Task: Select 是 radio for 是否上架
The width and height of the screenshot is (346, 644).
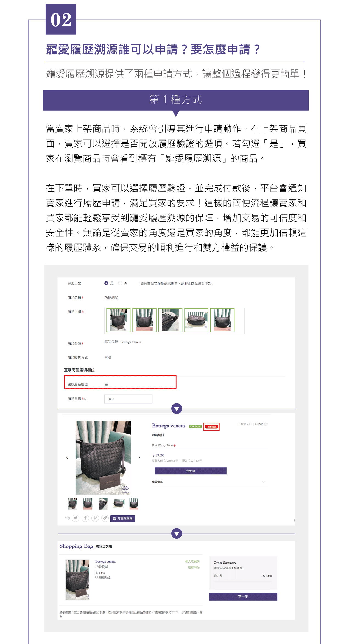Action: [106, 283]
